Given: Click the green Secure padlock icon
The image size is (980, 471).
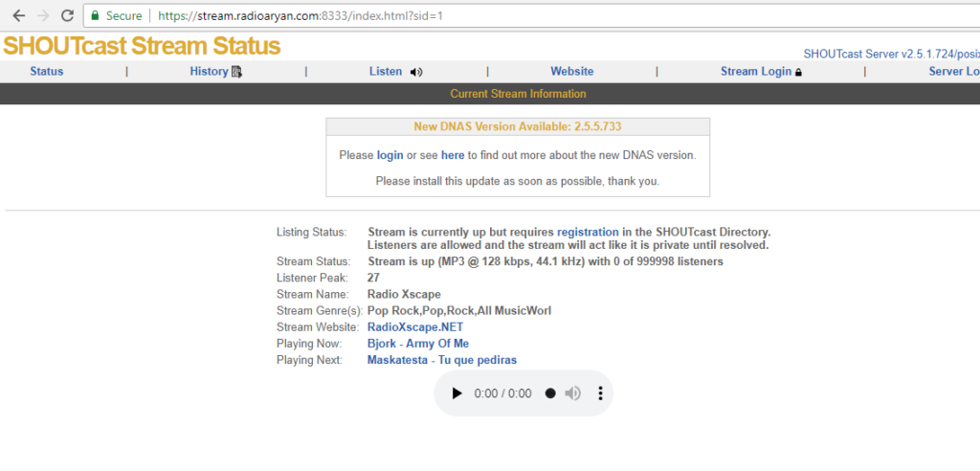Looking at the screenshot, I should (x=94, y=16).
